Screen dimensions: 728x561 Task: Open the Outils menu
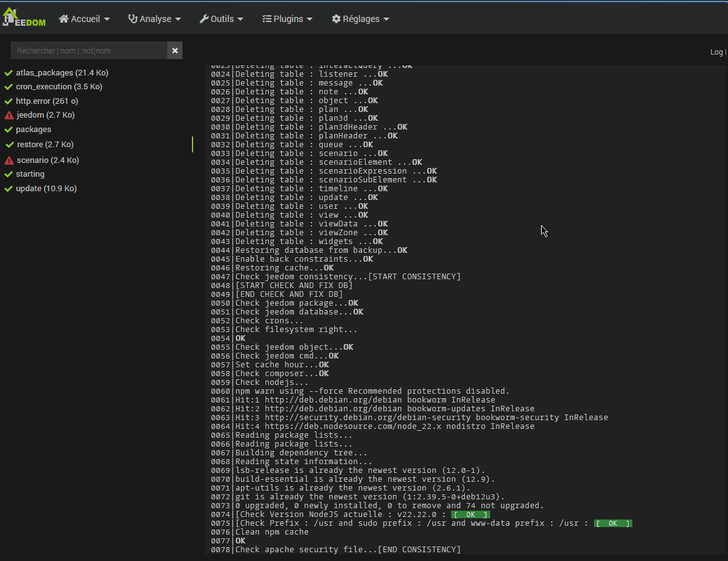(221, 19)
